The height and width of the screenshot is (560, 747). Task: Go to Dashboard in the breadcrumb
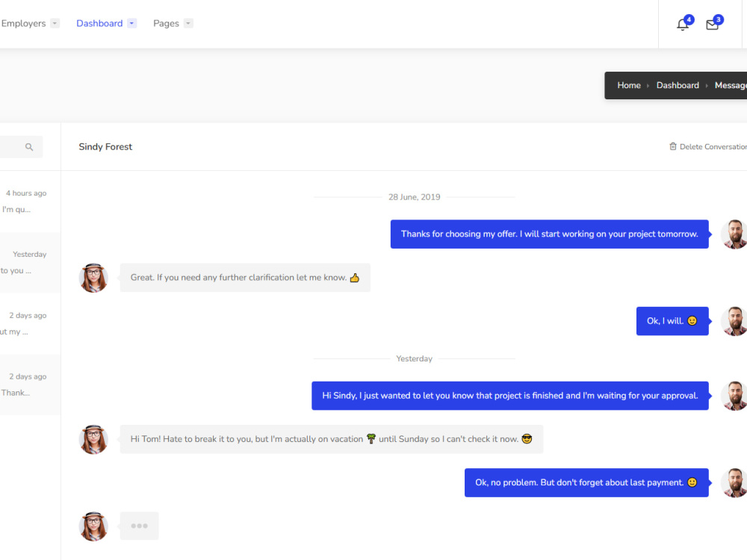678,85
